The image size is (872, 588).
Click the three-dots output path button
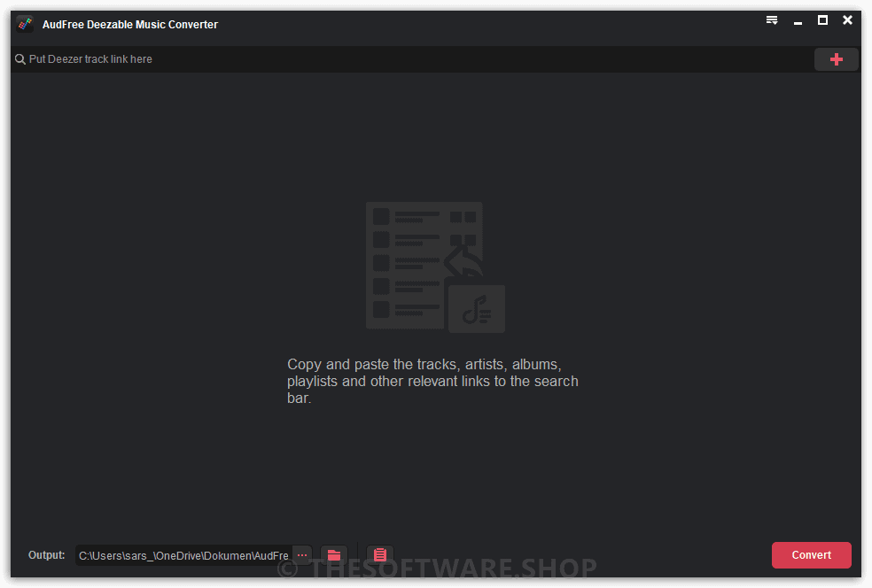[302, 555]
